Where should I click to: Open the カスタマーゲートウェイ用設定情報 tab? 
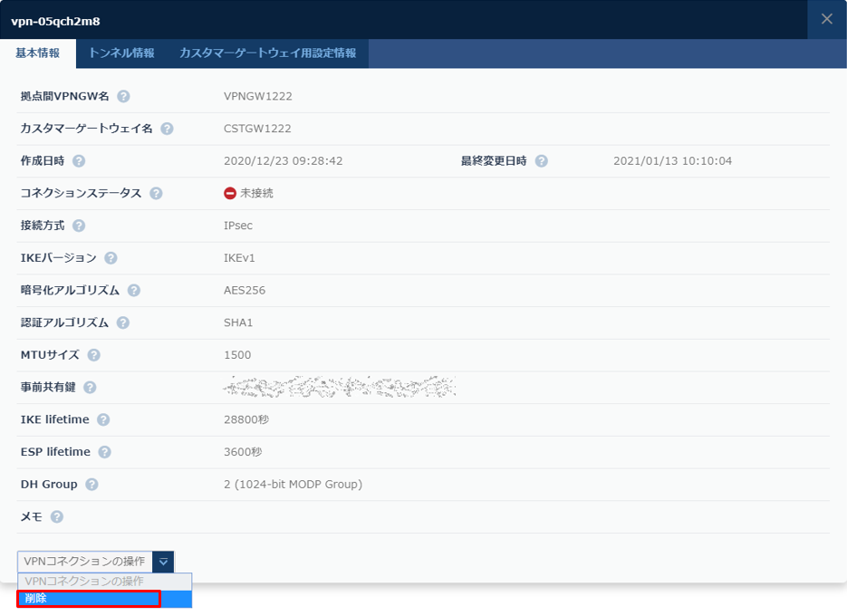click(x=267, y=53)
